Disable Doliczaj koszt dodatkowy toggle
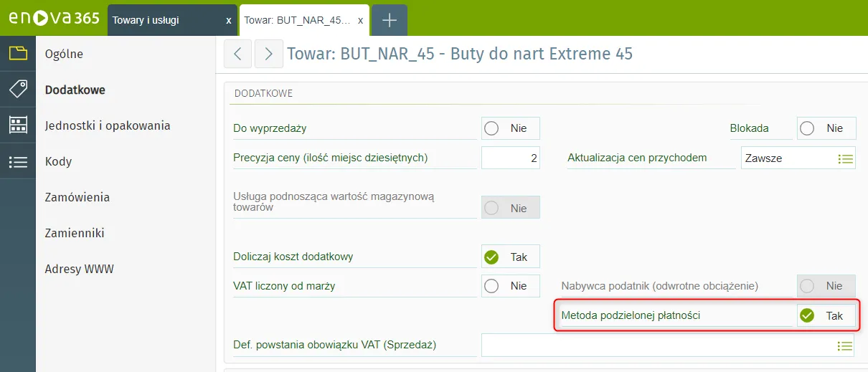Image resolution: width=868 pixels, height=372 pixels. [x=510, y=257]
